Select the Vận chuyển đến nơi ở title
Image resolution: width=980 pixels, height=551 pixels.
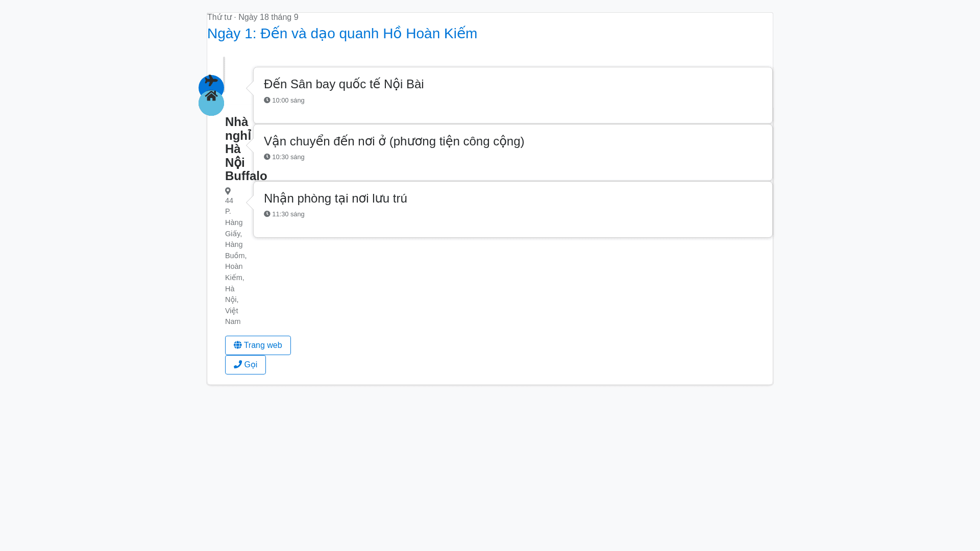(394, 141)
